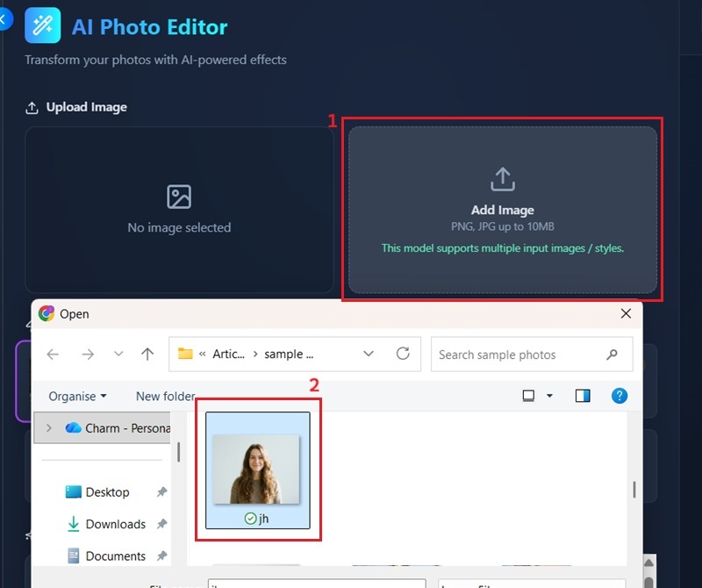This screenshot has width=702, height=588.
Task: Click the jh file name label
Action: click(x=263, y=519)
